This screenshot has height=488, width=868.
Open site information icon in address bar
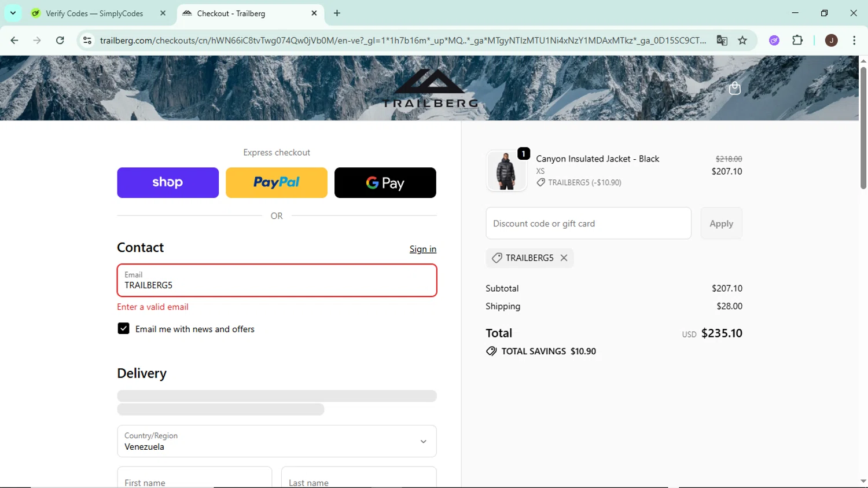point(87,41)
